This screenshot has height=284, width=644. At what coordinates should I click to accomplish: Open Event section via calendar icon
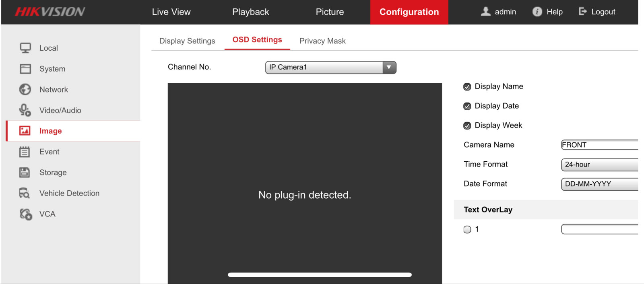[x=25, y=152]
